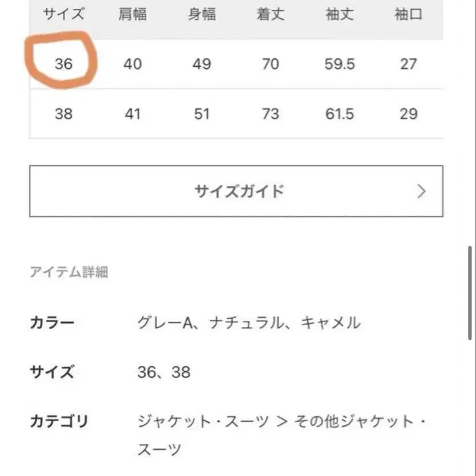476x476 pixels.
Task: Click the 61.5 sleeve length value
Action: (x=339, y=114)
